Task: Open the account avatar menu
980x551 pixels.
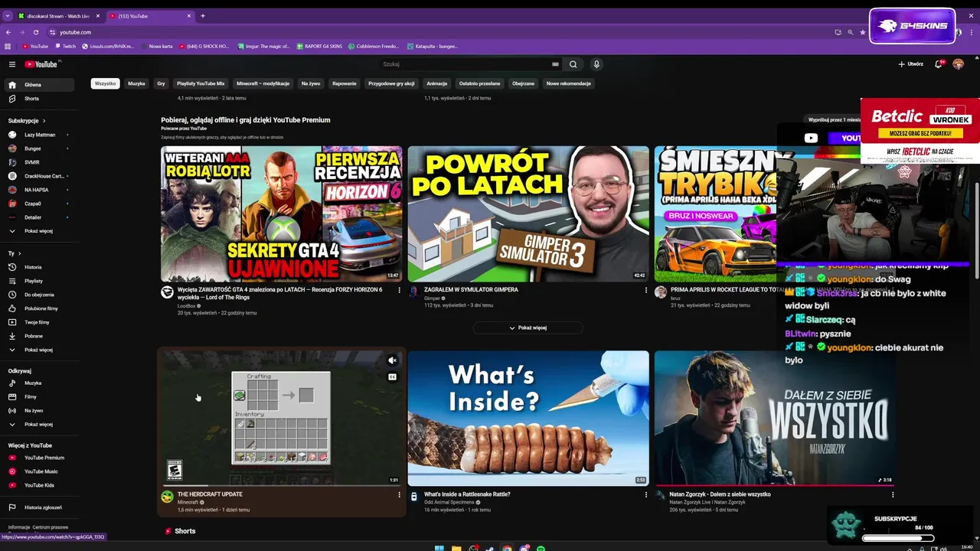Action: (x=958, y=64)
